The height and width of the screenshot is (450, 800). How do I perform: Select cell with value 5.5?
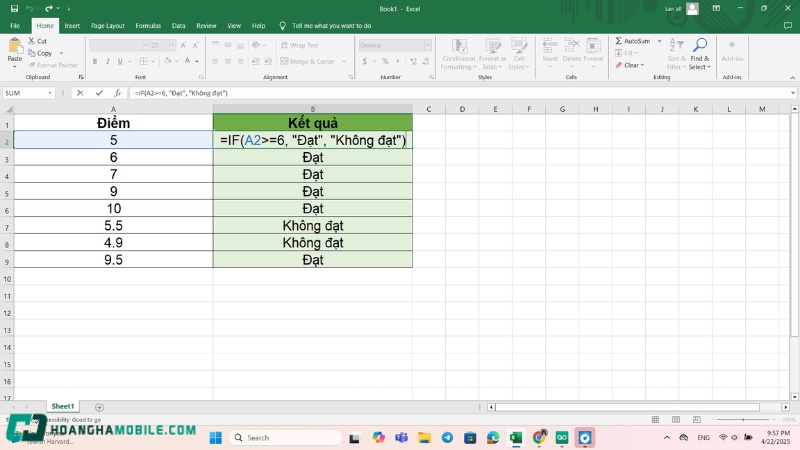pyautogui.click(x=113, y=226)
